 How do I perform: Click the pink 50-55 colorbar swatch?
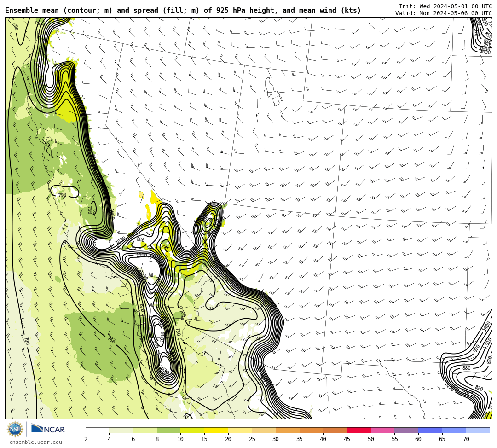[382, 430]
